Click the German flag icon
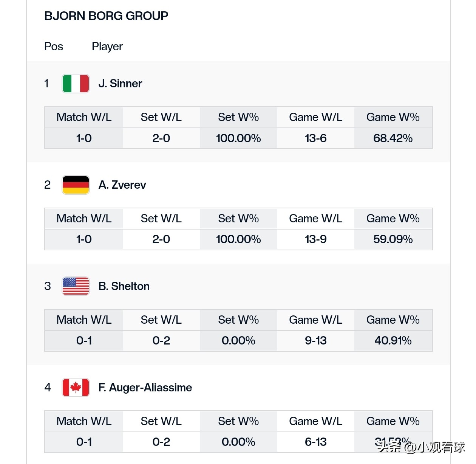The image size is (476, 464). point(76,185)
